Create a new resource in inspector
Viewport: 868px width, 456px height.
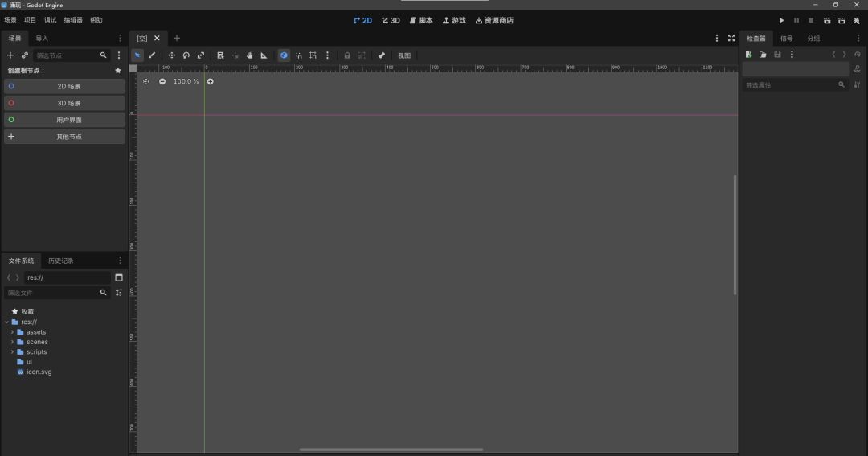click(x=748, y=55)
